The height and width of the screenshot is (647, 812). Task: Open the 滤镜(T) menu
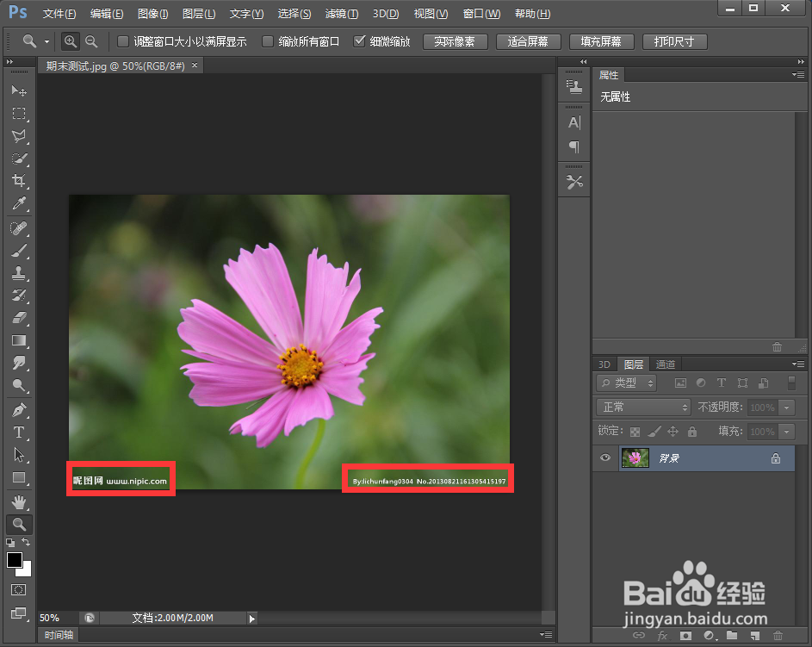point(341,14)
